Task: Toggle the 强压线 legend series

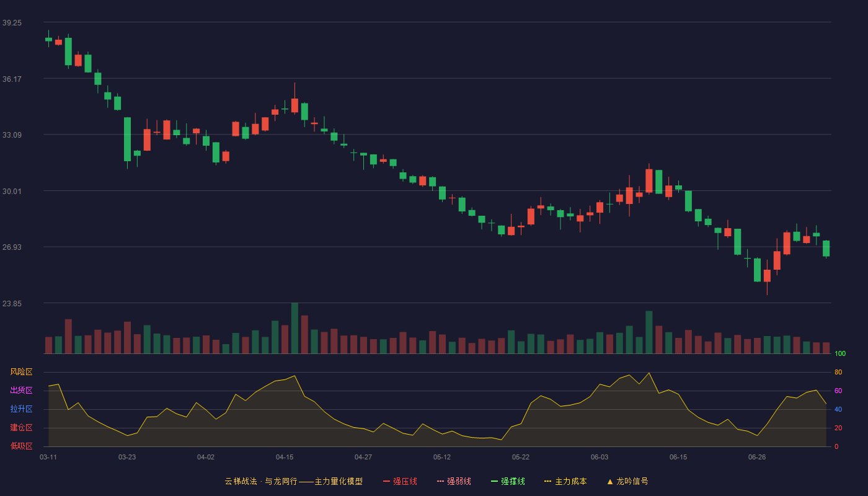Action: tap(400, 481)
